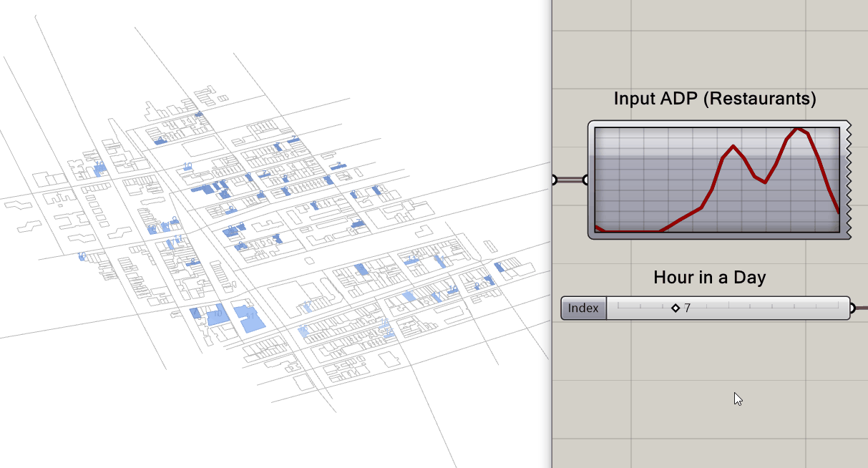Screen dimensions: 868x468
Task: Click the slider value 7
Action: click(x=687, y=308)
